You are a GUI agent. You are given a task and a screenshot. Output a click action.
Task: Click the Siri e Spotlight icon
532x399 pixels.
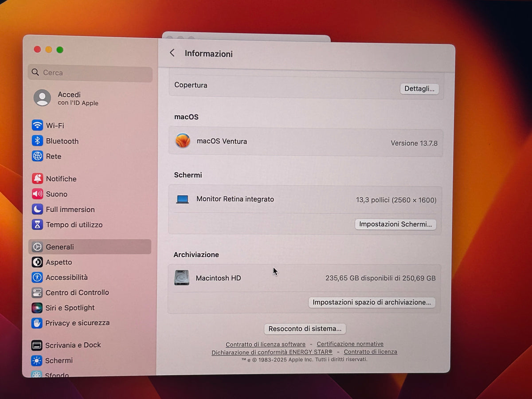[37, 308]
